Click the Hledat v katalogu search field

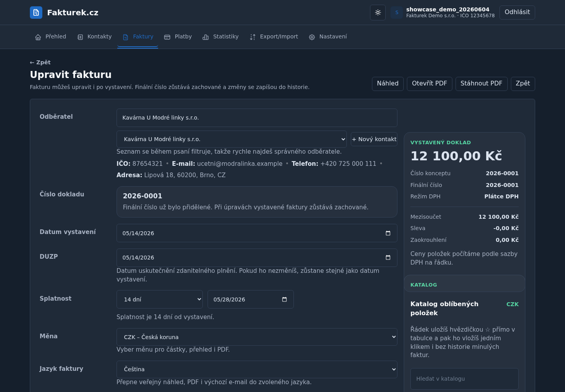(x=465, y=379)
